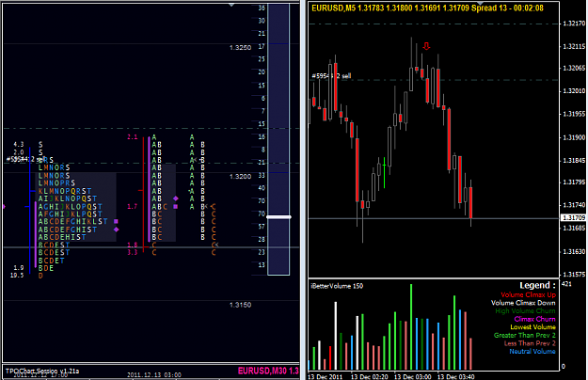Image resolution: width=588 pixels, height=380 pixels.
Task: Click the Climax Churn legend entry
Action: tap(534, 319)
